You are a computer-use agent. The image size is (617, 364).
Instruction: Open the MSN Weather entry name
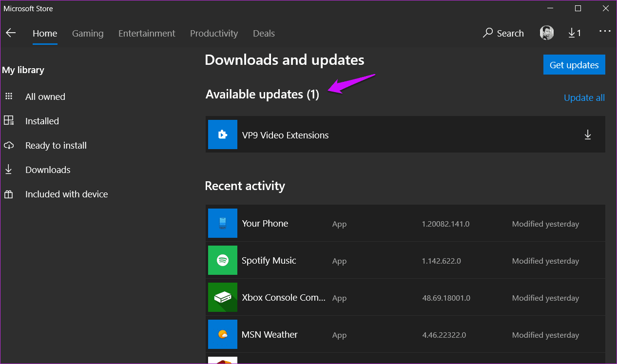tap(270, 334)
